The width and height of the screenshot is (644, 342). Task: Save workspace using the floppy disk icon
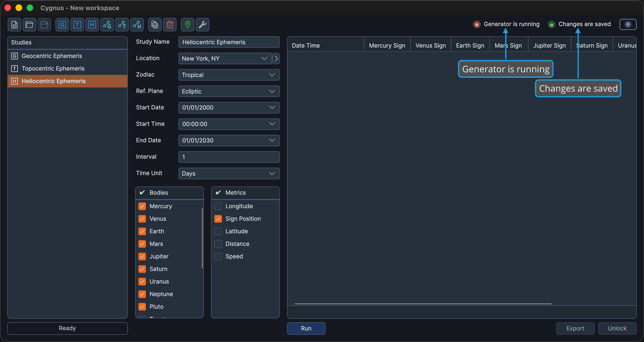(x=44, y=25)
